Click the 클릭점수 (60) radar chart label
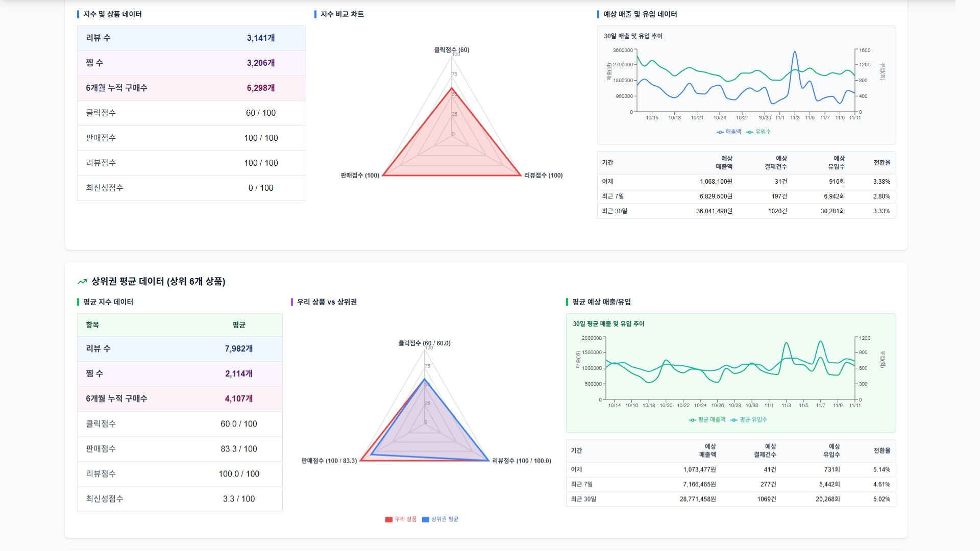Viewport: 980px width, 551px height. click(x=451, y=50)
